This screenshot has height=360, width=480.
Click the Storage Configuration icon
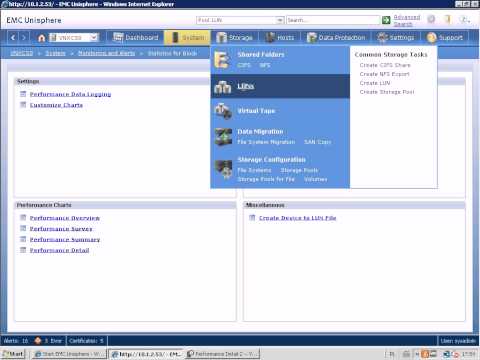coord(223,169)
